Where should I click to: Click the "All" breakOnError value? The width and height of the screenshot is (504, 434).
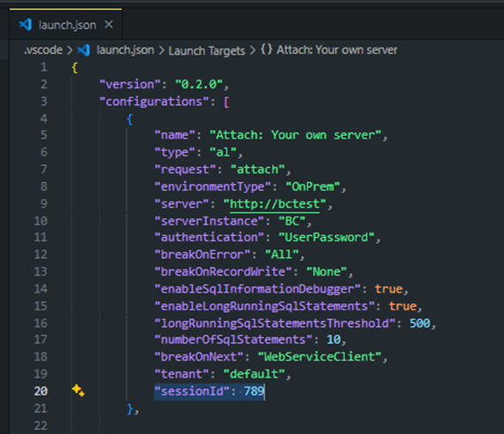point(282,255)
